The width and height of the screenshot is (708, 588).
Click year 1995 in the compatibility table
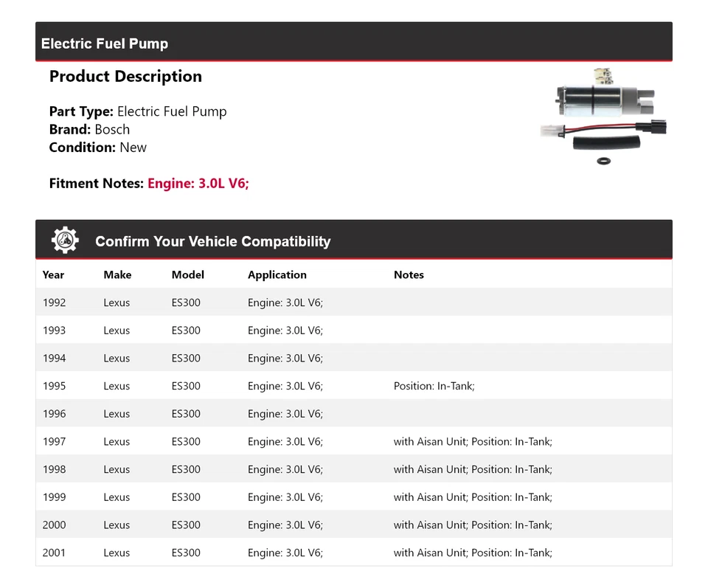click(x=54, y=386)
